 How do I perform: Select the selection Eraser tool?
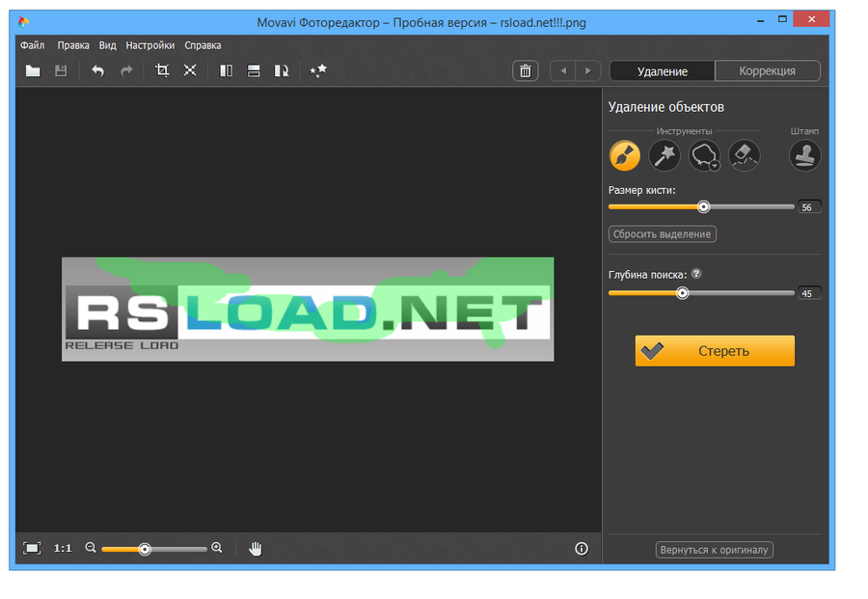pyautogui.click(x=744, y=155)
